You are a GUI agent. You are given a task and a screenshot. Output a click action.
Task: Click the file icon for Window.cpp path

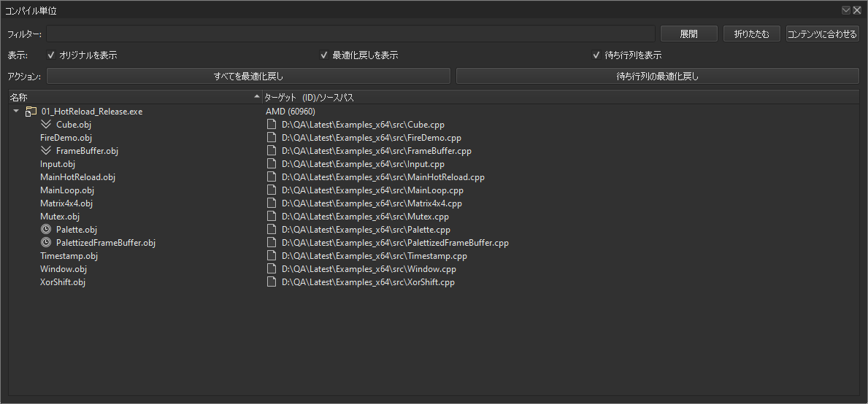pos(272,268)
